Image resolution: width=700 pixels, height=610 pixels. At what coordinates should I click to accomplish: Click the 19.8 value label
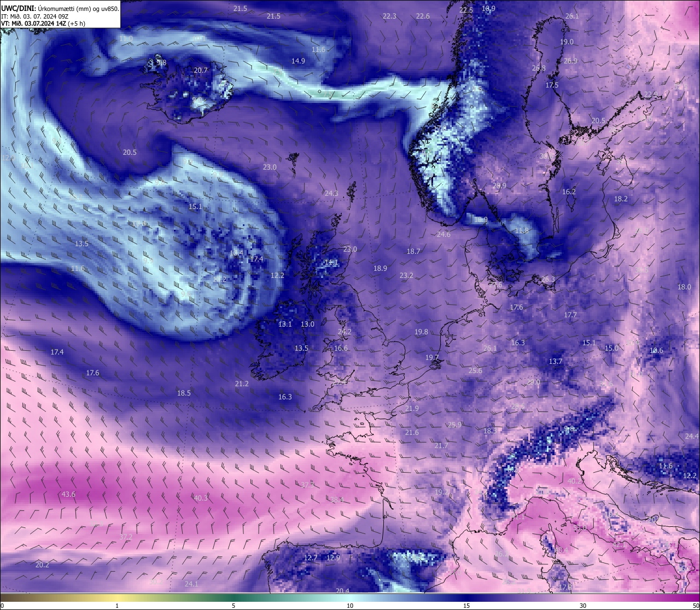[x=421, y=332]
